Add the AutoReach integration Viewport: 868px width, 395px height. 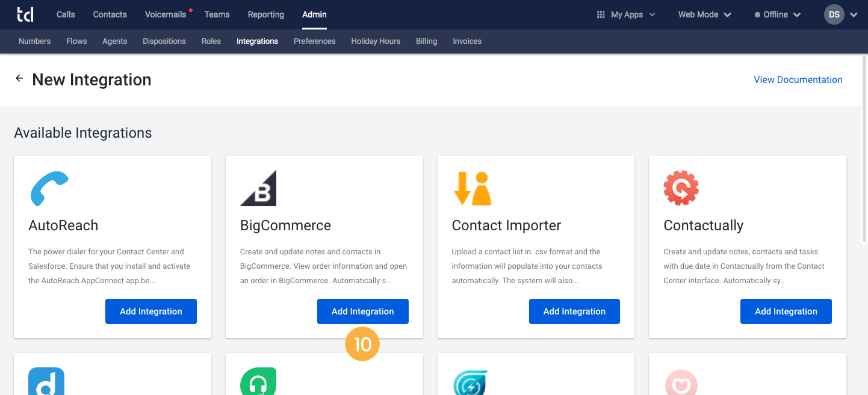coord(151,311)
